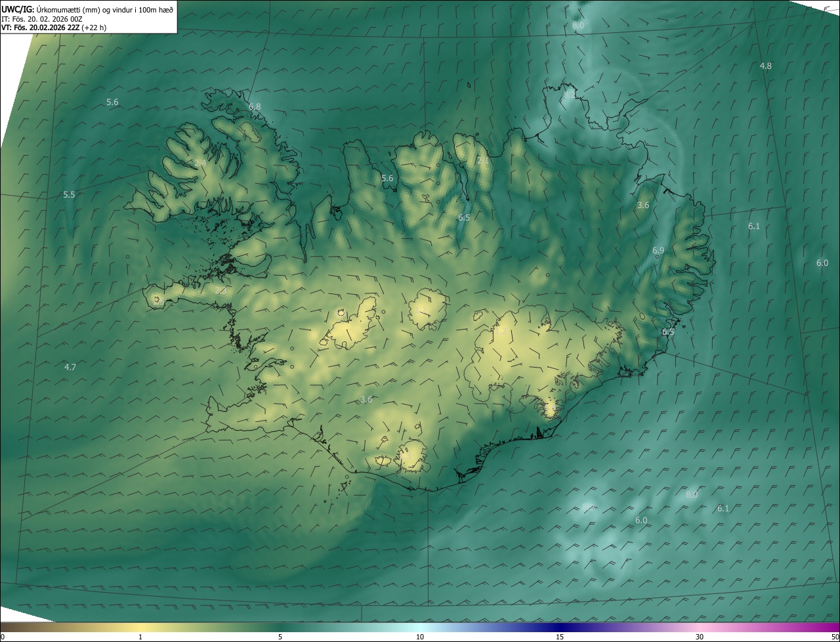Screen dimensions: 840x642
Task: Select the 'IT: Fös. 20. 02. 2026 00Z' line
Action: [43, 19]
